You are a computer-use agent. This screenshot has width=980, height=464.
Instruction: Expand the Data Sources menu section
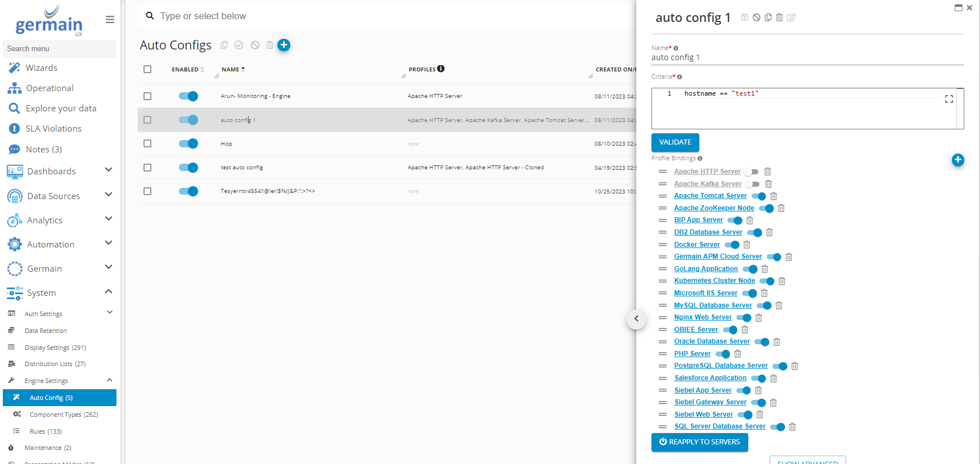[x=109, y=195]
